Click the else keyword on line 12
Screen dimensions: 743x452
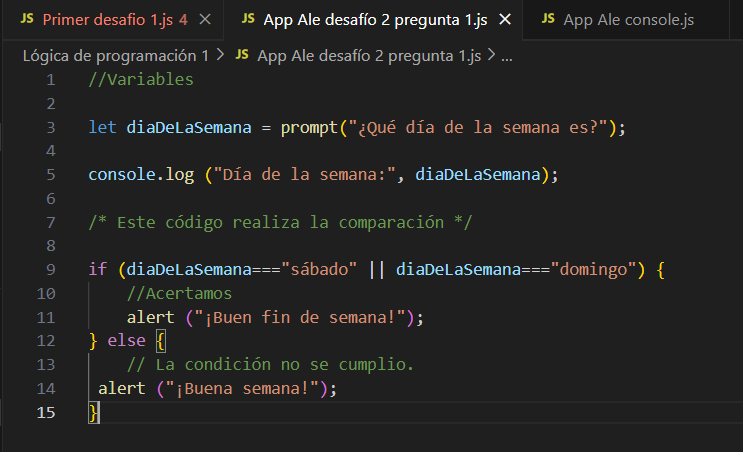tap(125, 342)
